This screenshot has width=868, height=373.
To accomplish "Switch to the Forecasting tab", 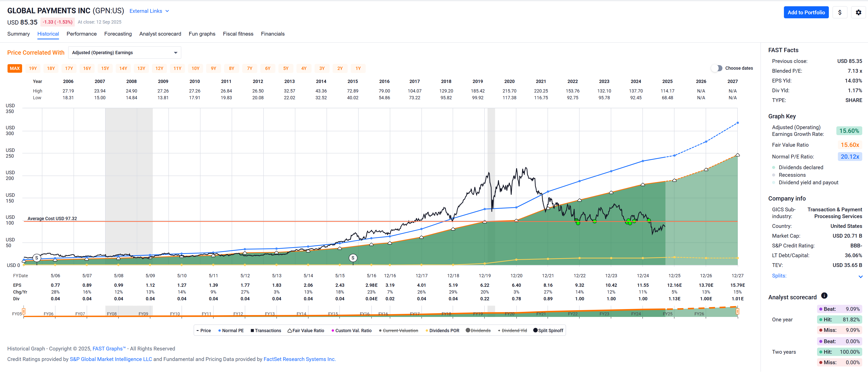I will click(x=118, y=34).
